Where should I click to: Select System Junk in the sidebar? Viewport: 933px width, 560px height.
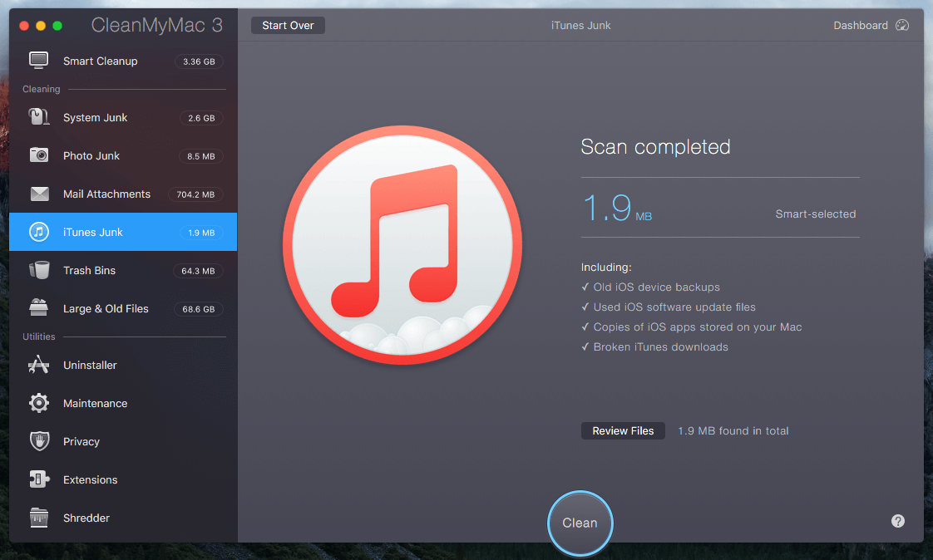click(x=123, y=118)
